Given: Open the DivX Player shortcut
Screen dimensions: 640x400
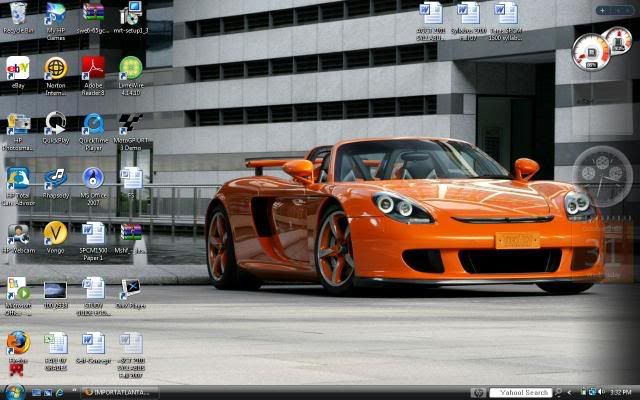Looking at the screenshot, I should pos(131,288).
